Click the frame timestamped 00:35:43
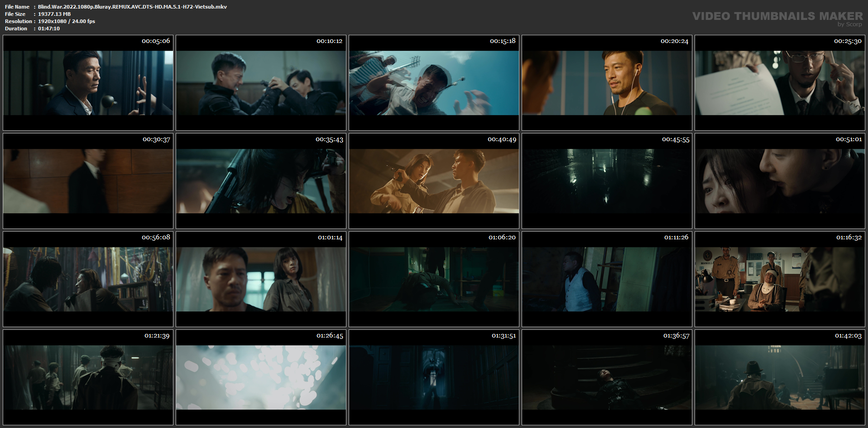The height and width of the screenshot is (428, 868). coord(261,181)
